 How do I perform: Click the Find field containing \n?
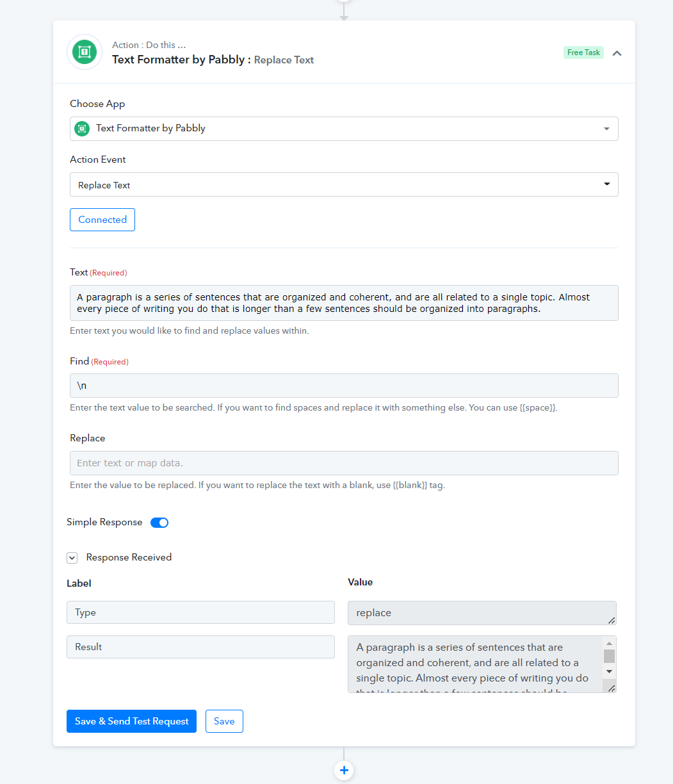click(344, 386)
